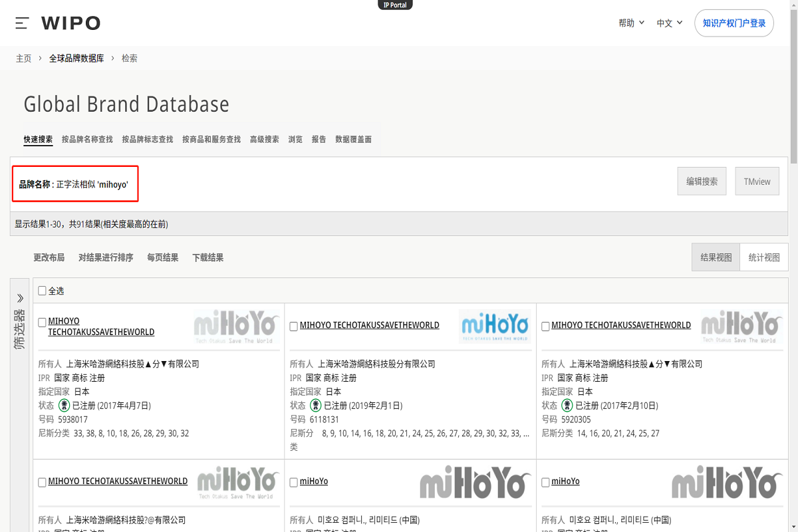
Task: Tick the 全选 select-all checkbox
Action: [43, 291]
